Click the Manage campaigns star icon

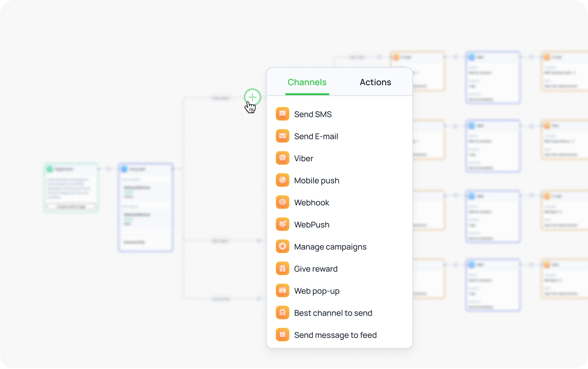282,246
